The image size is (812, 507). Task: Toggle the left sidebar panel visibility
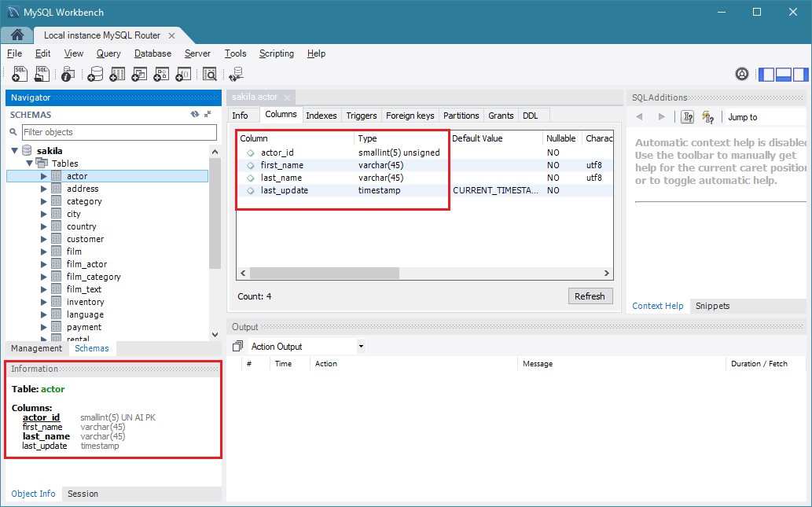[x=766, y=75]
